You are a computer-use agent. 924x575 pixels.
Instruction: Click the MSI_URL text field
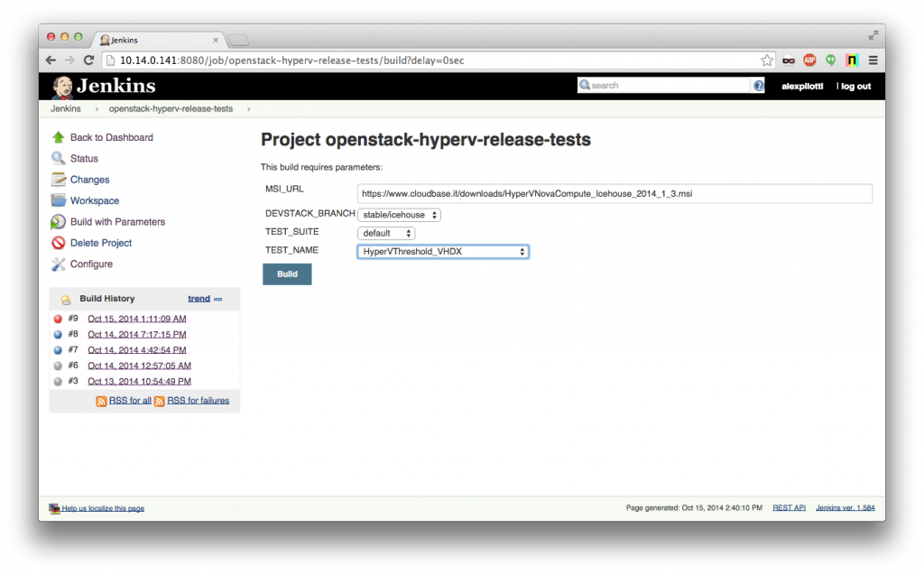(x=614, y=193)
